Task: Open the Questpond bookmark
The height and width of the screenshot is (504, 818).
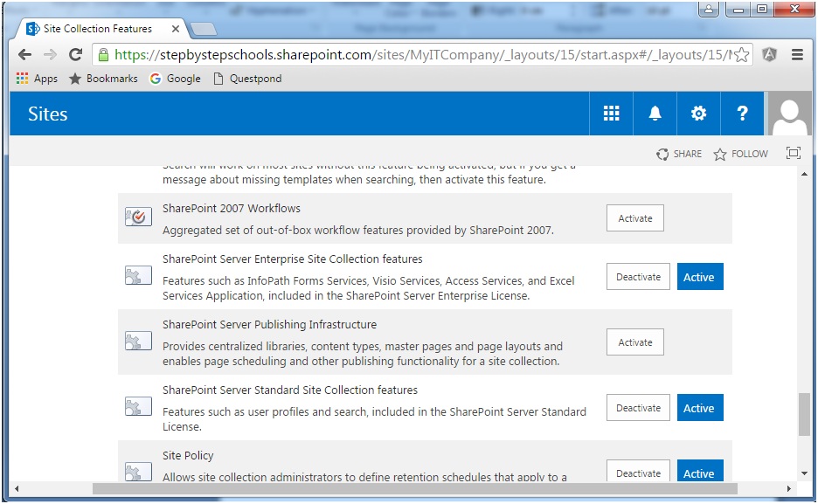Action: [248, 79]
